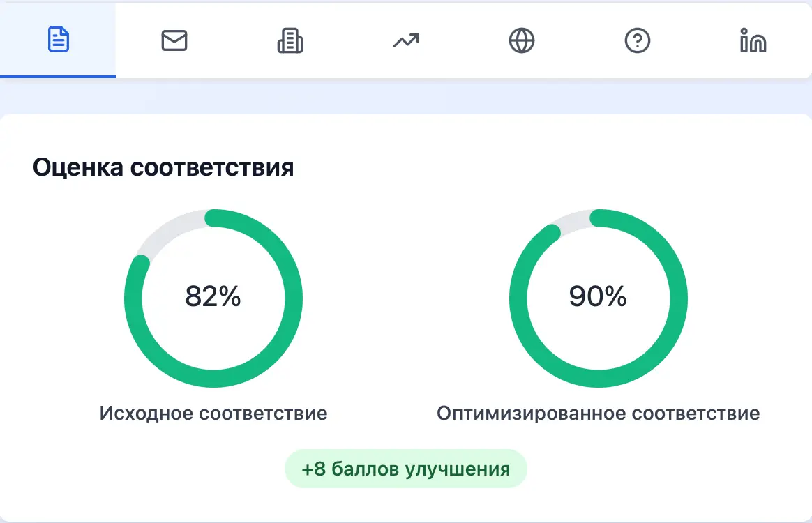The height and width of the screenshot is (523, 812).
Task: Select the envelope (cover letter) icon
Action: [x=174, y=40]
